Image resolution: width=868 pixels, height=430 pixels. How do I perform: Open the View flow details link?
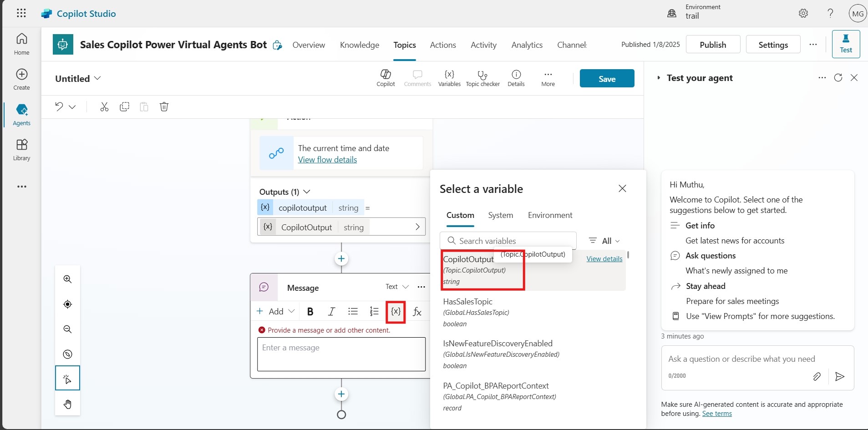[327, 160]
